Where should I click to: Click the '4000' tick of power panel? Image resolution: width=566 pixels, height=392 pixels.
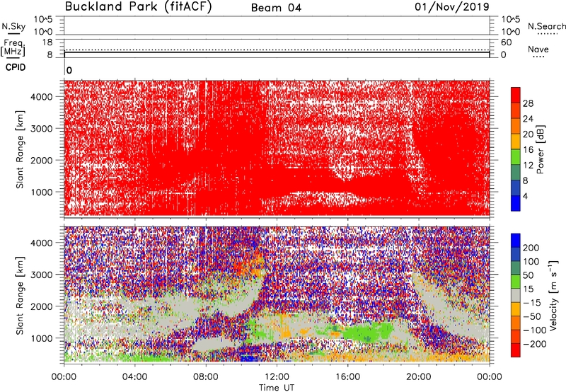pos(41,97)
